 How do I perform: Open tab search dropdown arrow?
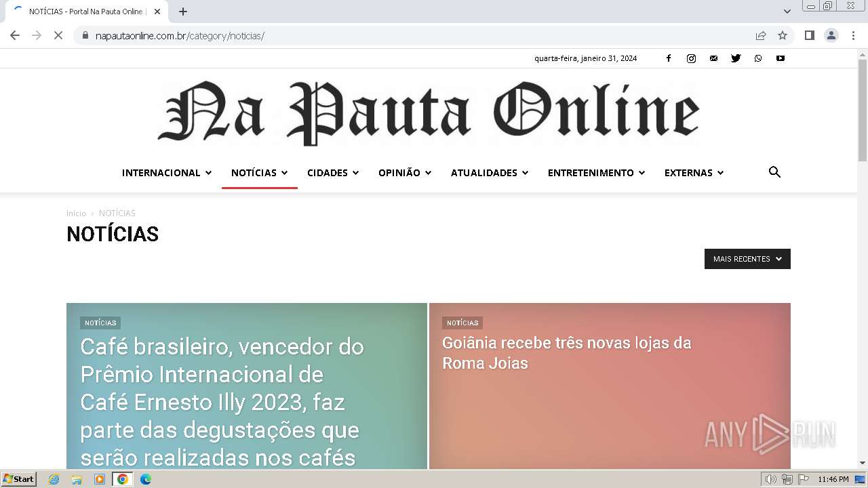(787, 12)
